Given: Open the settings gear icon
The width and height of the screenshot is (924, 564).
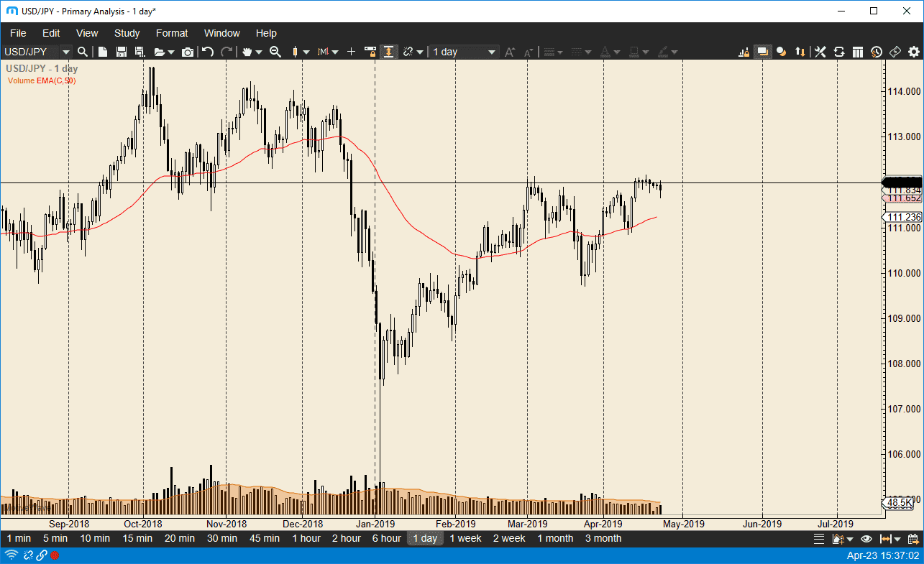Looking at the screenshot, I should tap(914, 52).
